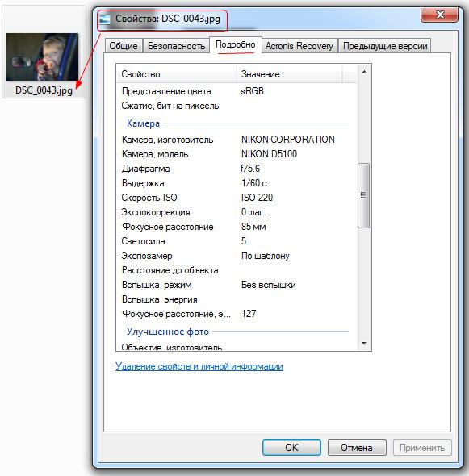Image resolution: width=469 pixels, height=476 pixels.
Task: Select the Выдержка property
Action: pyautogui.click(x=143, y=183)
